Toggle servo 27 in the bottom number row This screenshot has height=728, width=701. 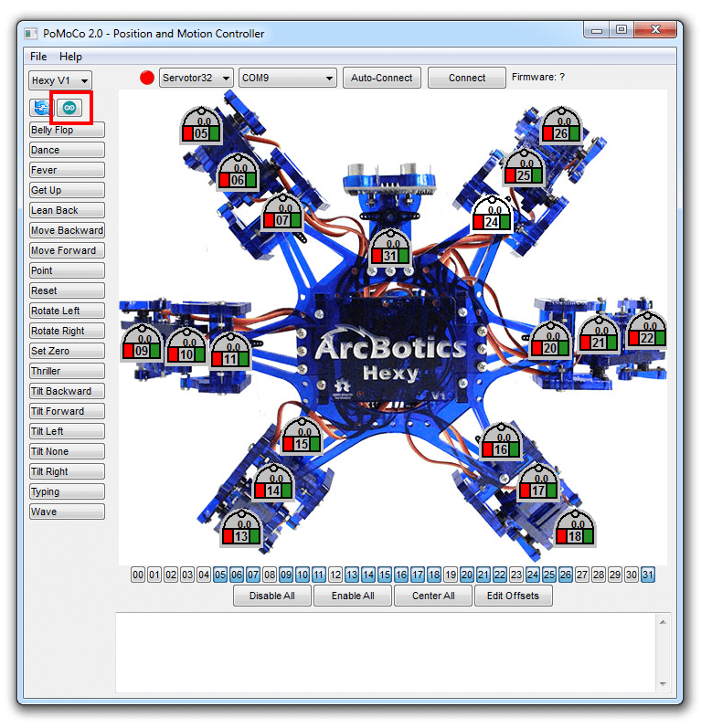(x=582, y=575)
